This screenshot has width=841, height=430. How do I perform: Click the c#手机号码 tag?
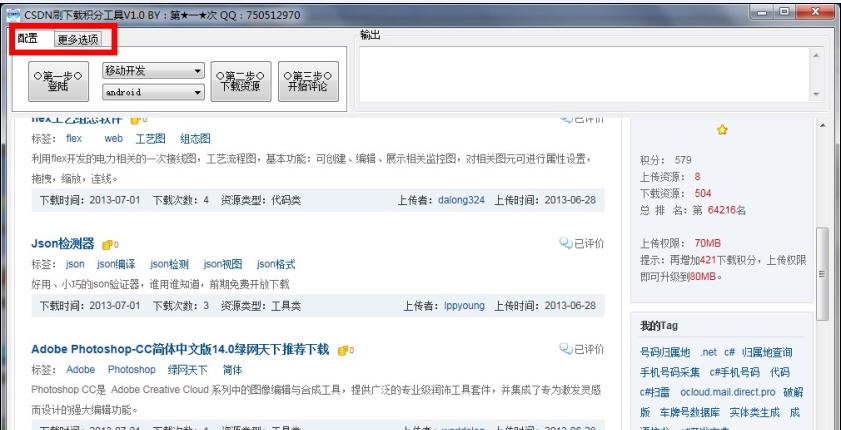[734, 372]
